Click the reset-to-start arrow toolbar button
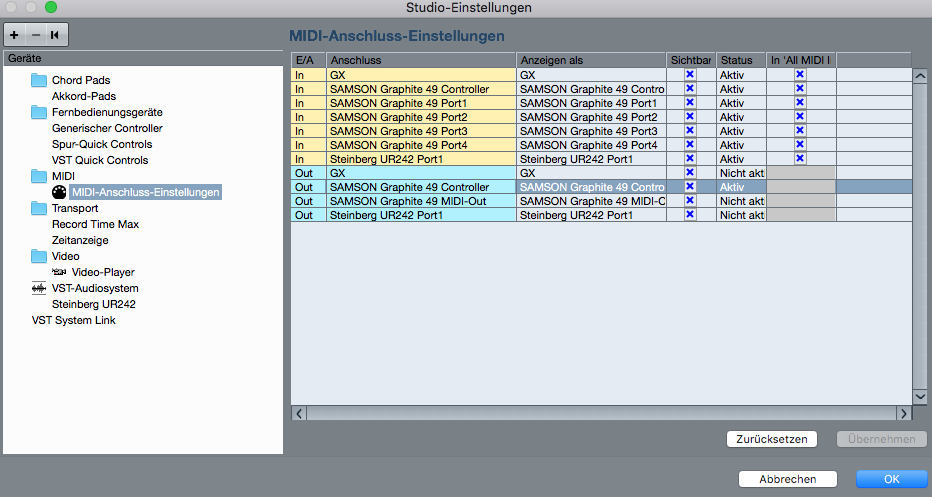 (x=55, y=35)
